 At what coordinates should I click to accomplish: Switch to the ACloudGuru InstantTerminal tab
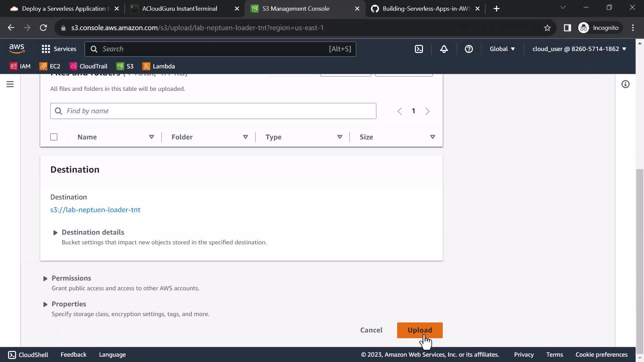point(179,9)
